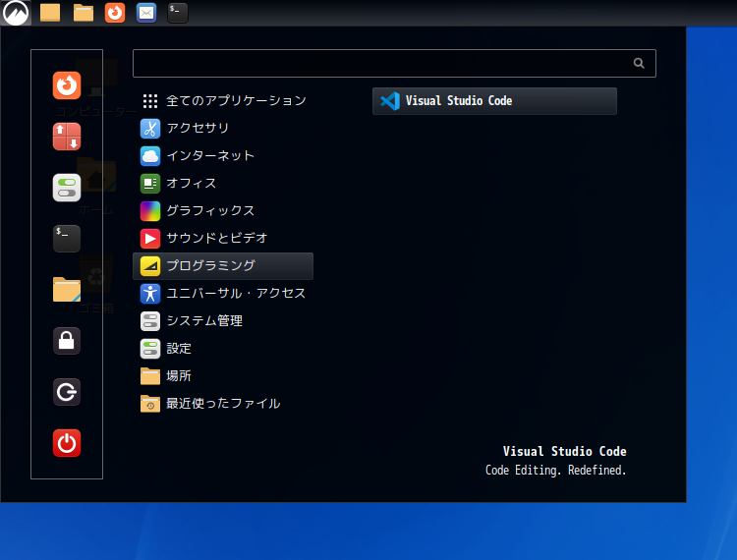Open the terminal from the top panel
Image resolution: width=737 pixels, height=560 pixels.
[178, 13]
